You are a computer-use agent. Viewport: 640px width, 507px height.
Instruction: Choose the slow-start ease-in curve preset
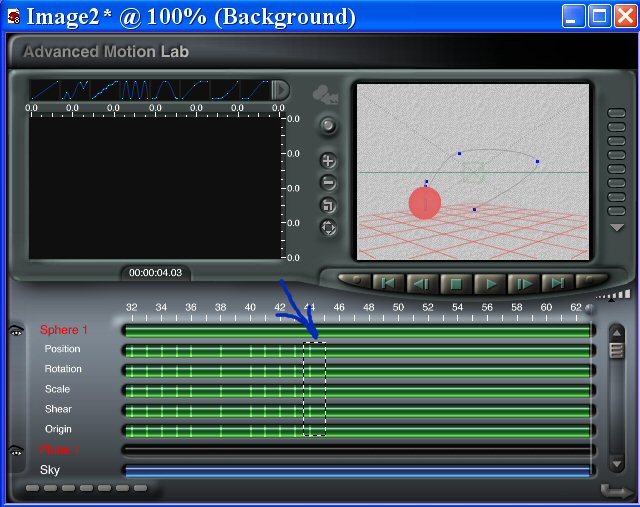[225, 90]
